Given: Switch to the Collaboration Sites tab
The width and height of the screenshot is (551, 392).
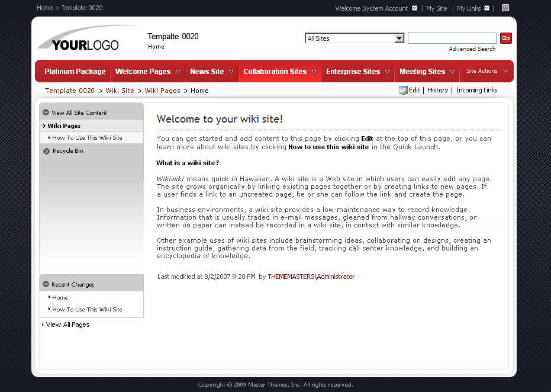Looking at the screenshot, I should pos(275,71).
